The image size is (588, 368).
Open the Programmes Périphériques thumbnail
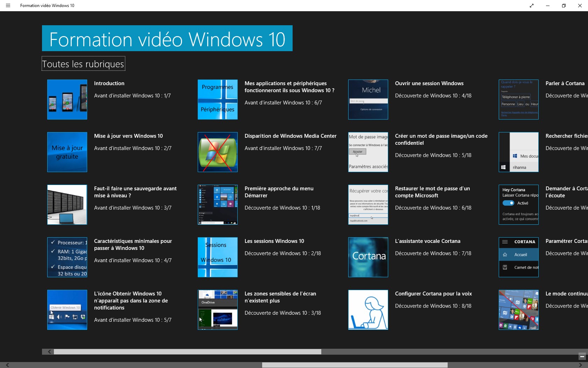point(218,100)
